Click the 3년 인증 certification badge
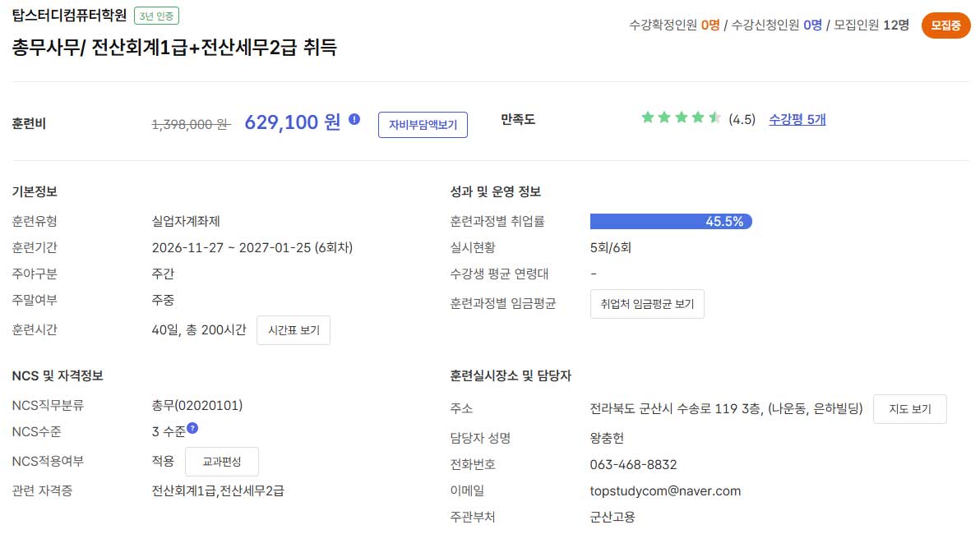 (x=157, y=16)
